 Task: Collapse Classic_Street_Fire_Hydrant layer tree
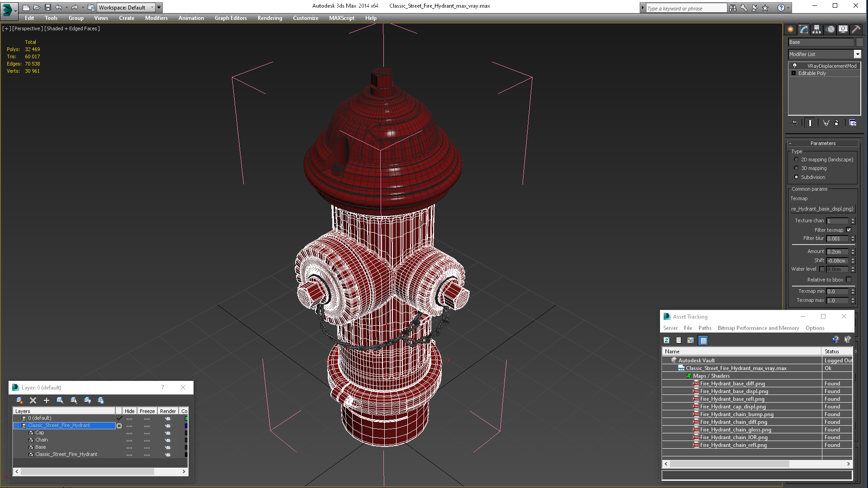coord(17,426)
